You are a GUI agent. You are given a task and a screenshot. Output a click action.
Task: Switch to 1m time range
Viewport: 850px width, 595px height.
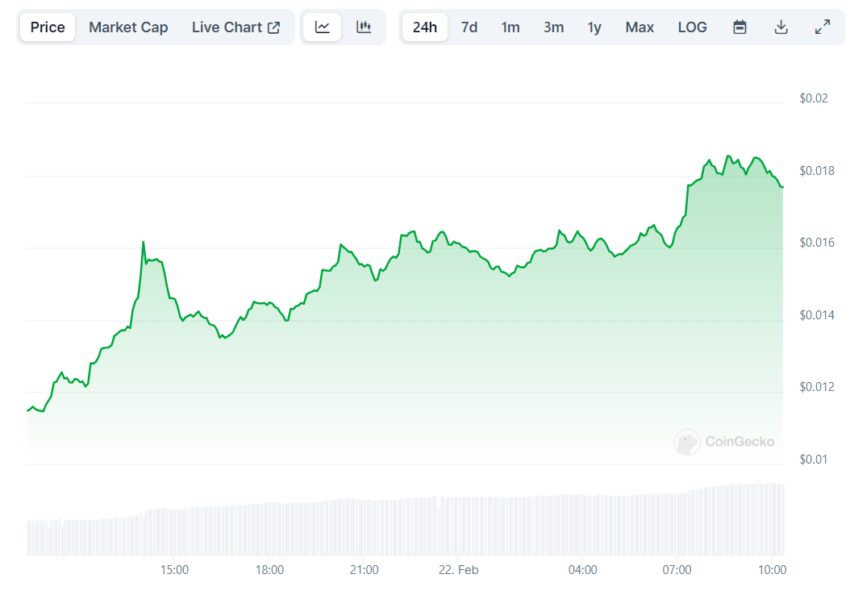[510, 27]
